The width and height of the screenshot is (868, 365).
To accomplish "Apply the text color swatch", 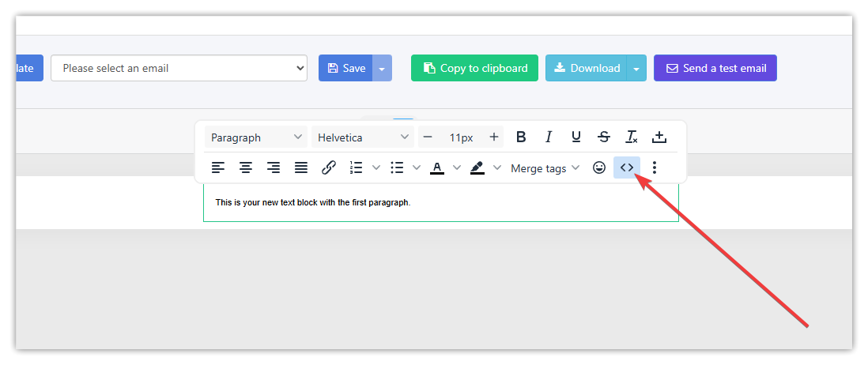I will (437, 167).
